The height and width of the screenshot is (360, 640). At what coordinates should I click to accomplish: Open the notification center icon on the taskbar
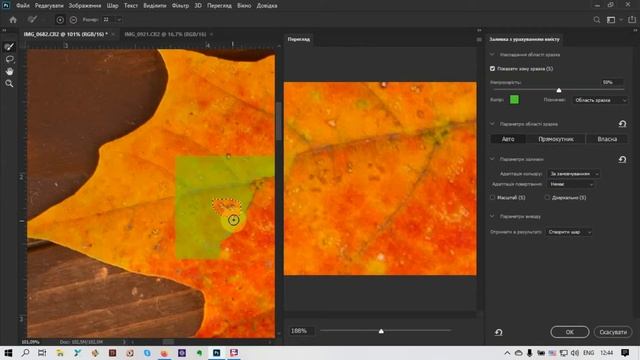point(625,353)
